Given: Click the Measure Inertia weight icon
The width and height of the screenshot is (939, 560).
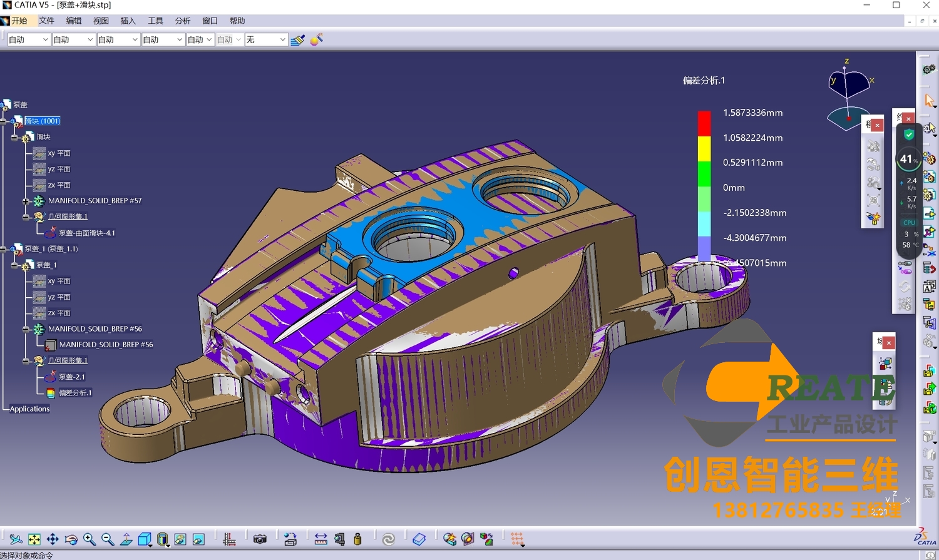Looking at the screenshot, I should pos(357,539).
